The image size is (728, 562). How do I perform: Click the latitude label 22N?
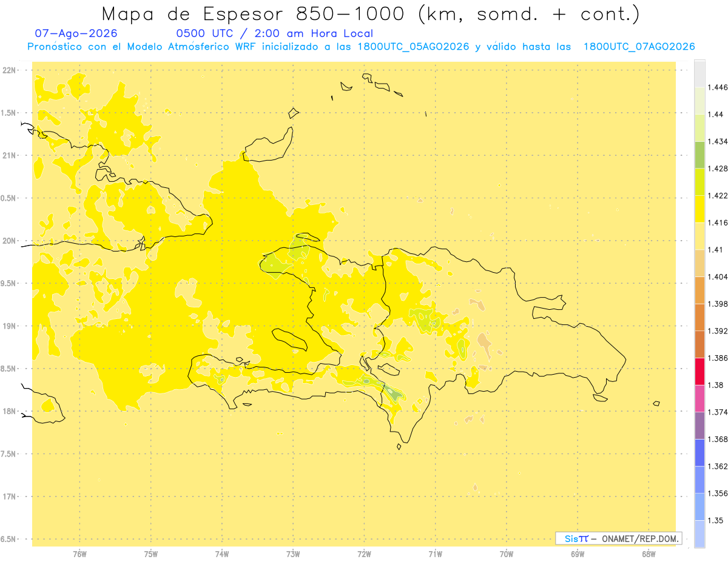(x=10, y=70)
